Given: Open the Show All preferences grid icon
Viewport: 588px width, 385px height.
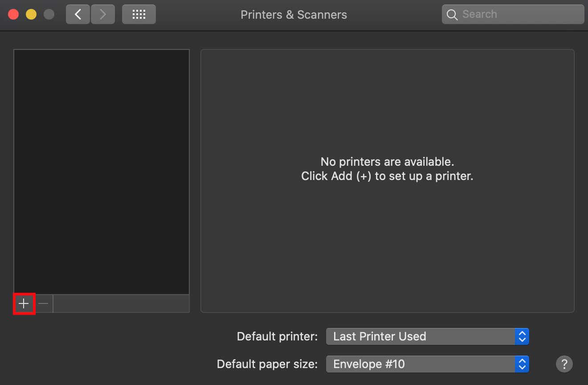Looking at the screenshot, I should (x=139, y=14).
